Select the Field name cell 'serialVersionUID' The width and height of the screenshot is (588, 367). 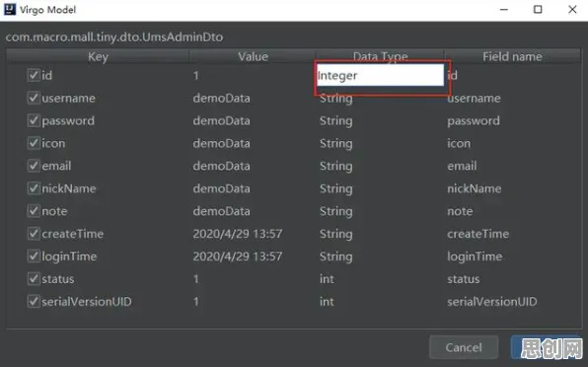[492, 302]
